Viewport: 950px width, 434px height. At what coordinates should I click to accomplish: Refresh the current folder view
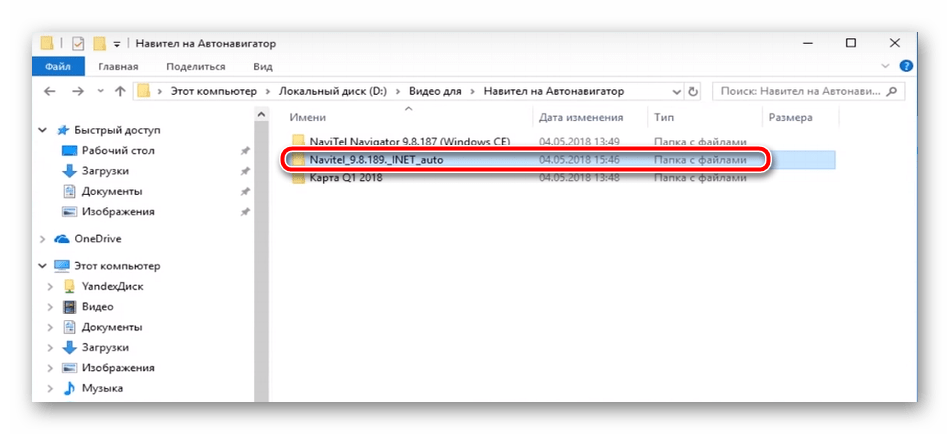point(697,91)
